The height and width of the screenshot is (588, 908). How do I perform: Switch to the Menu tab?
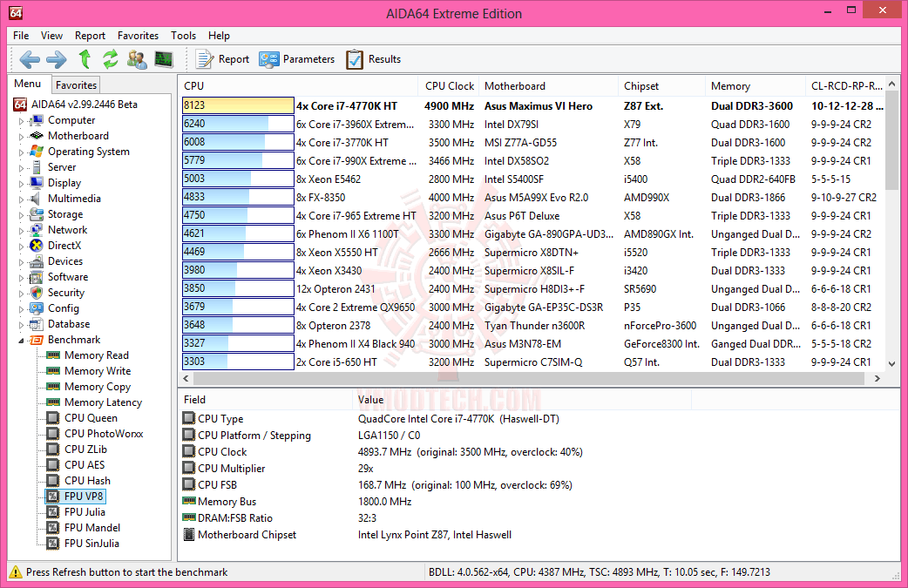coord(28,84)
